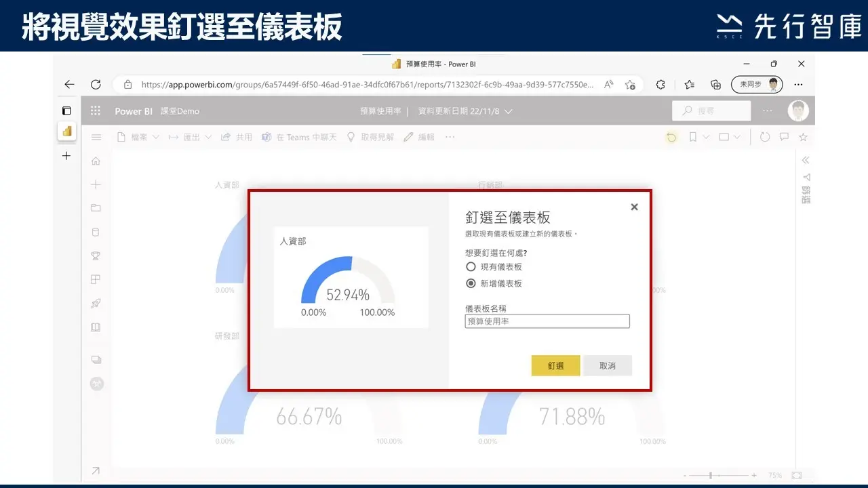Screen dimensions: 868x488
Task: Select the 新增儀表板 radio option
Action: (471, 283)
